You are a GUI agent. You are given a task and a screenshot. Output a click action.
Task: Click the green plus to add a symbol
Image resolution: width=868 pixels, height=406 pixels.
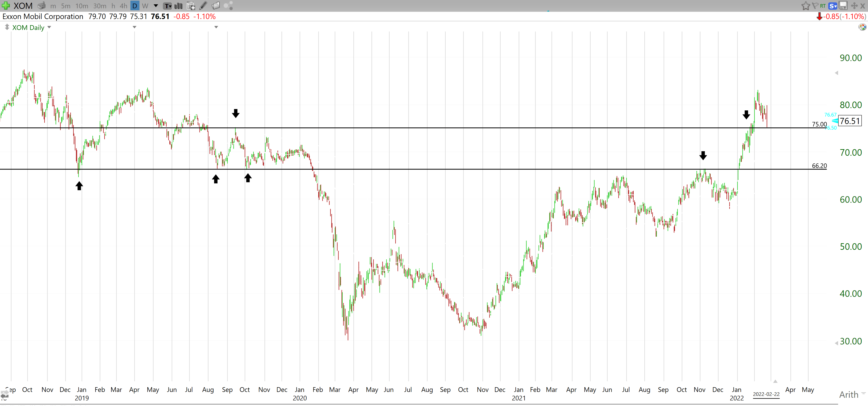pos(6,6)
